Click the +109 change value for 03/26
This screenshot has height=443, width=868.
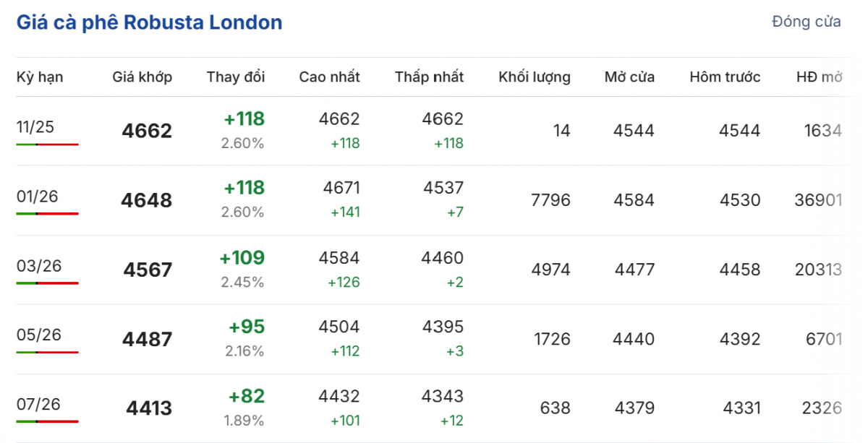pyautogui.click(x=242, y=258)
